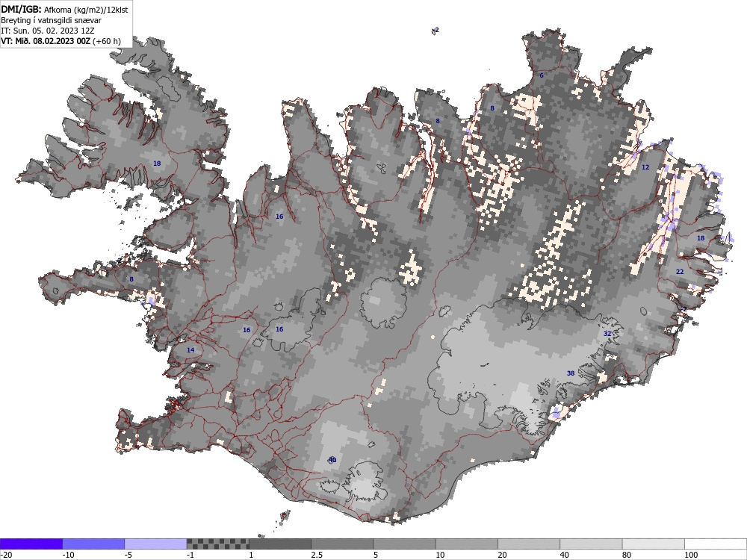The image size is (747, 560).
Task: Click the checkered -1 to 1 legend swatch
Action: pos(217,544)
